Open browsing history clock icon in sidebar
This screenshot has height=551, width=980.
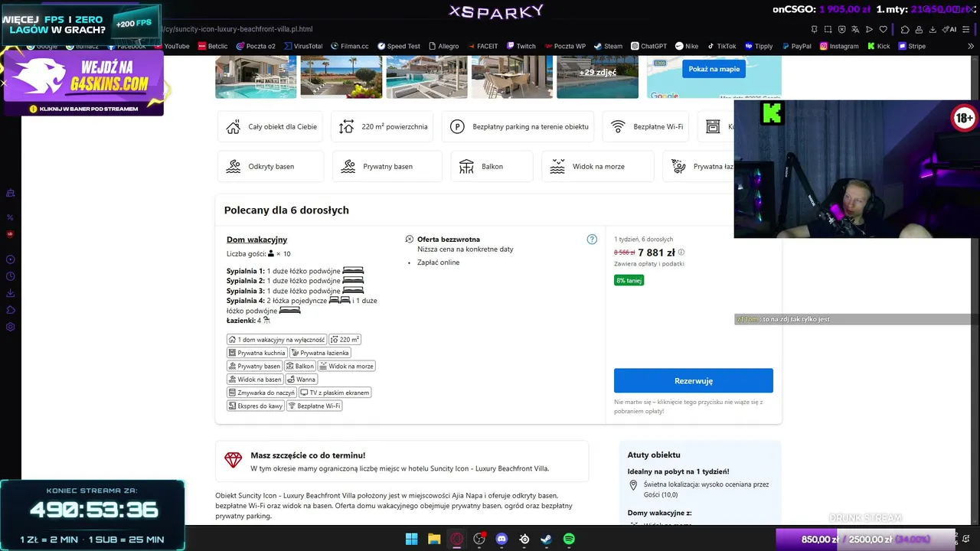point(10,276)
